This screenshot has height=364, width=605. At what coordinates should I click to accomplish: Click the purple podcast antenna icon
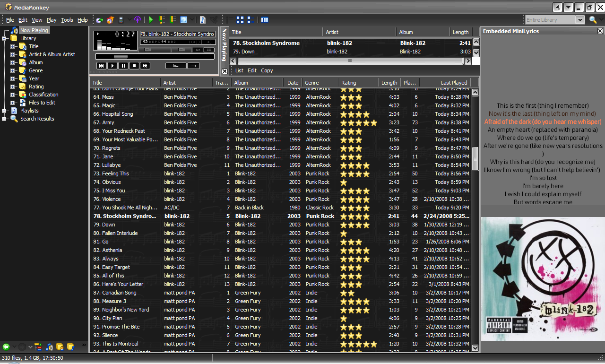[x=138, y=20]
